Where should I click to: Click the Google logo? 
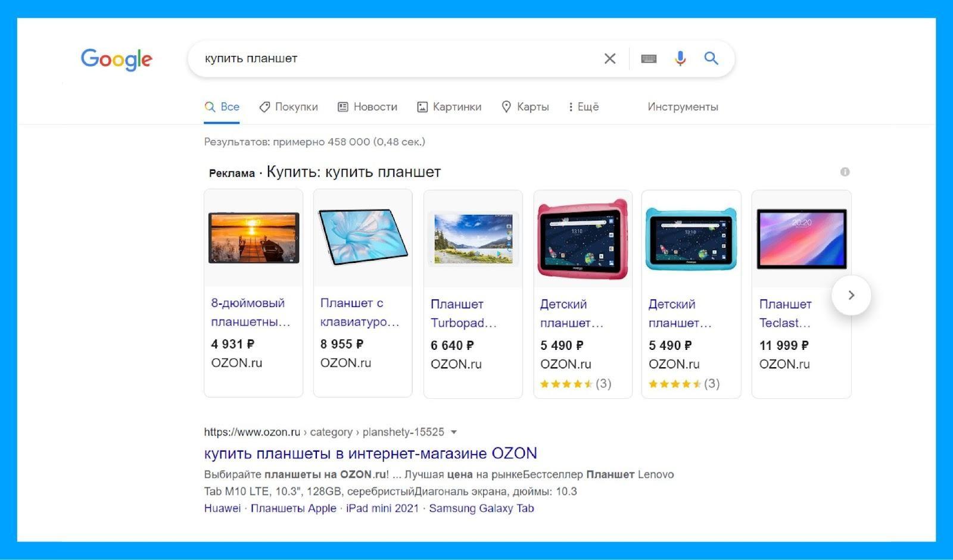pos(116,59)
